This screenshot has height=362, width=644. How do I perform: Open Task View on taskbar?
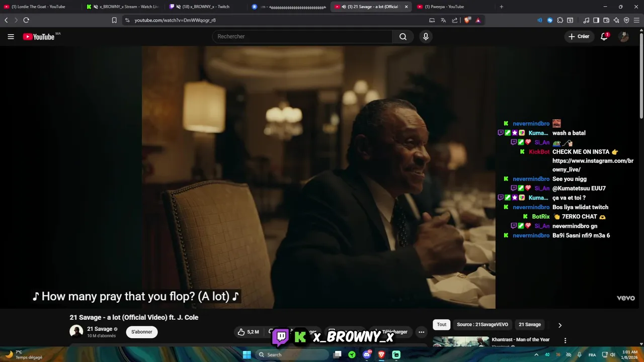338,354
